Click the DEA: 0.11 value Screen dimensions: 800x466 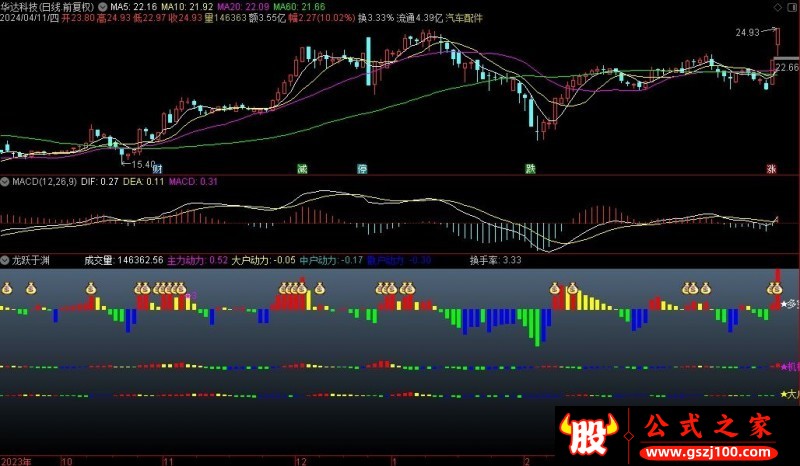(144, 182)
